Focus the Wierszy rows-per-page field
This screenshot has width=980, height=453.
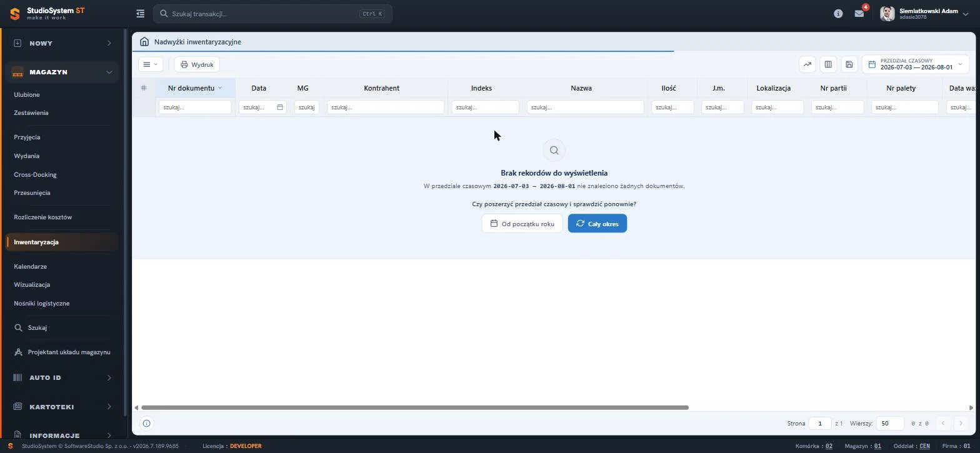[x=890, y=424]
